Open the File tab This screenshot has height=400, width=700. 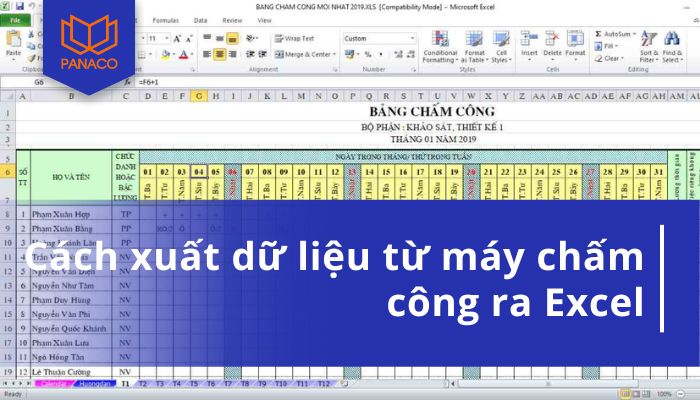(x=16, y=21)
